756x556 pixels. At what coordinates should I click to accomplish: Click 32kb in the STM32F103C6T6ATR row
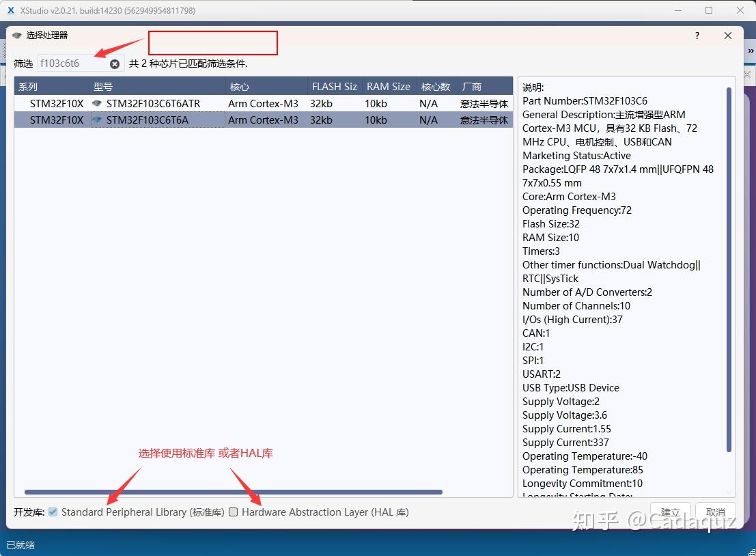coord(321,104)
